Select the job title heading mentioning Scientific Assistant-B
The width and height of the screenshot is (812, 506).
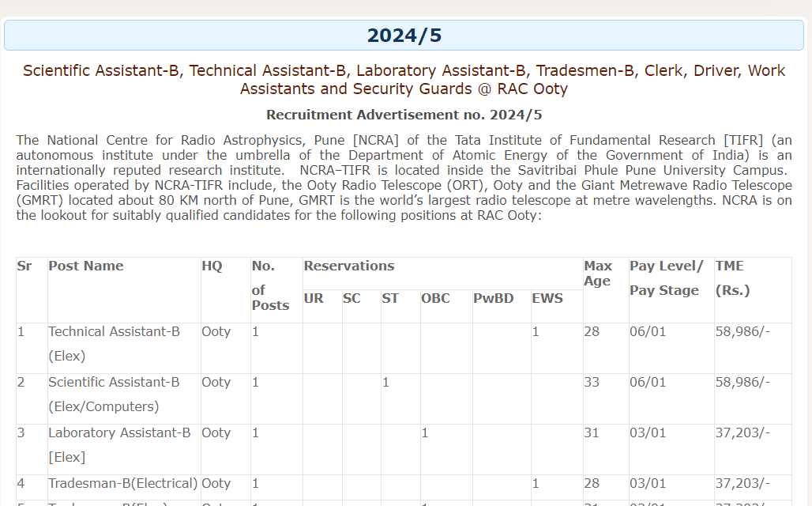pyautogui.click(x=404, y=79)
